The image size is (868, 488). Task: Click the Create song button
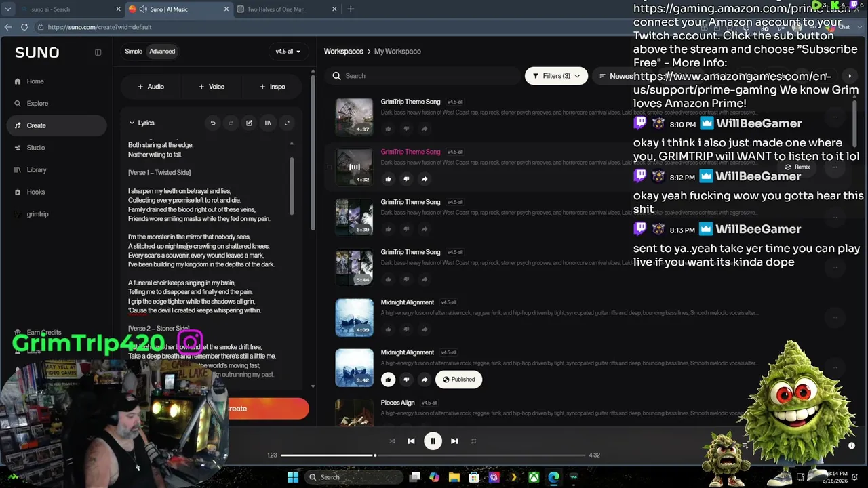[237, 409]
